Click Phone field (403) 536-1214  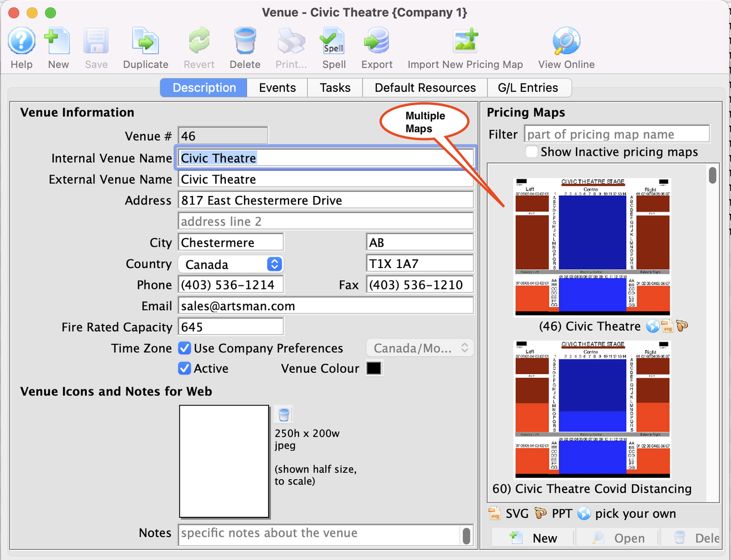coord(230,285)
